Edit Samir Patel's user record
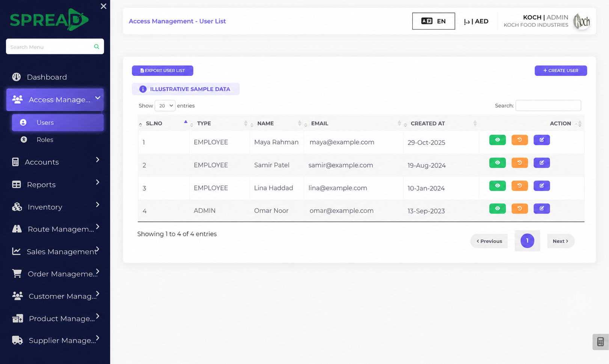609x364 pixels. coord(541,163)
